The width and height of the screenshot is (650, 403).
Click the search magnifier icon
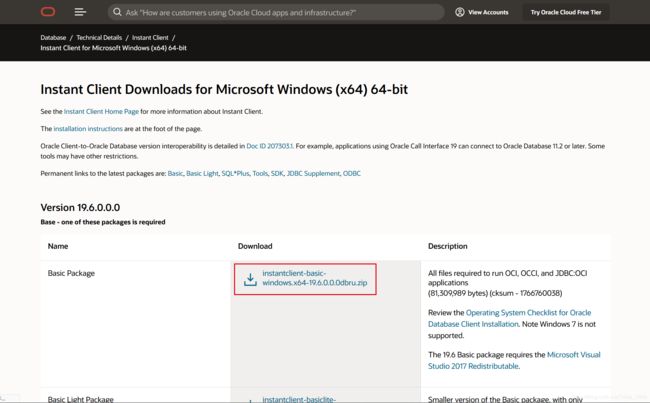coord(117,12)
